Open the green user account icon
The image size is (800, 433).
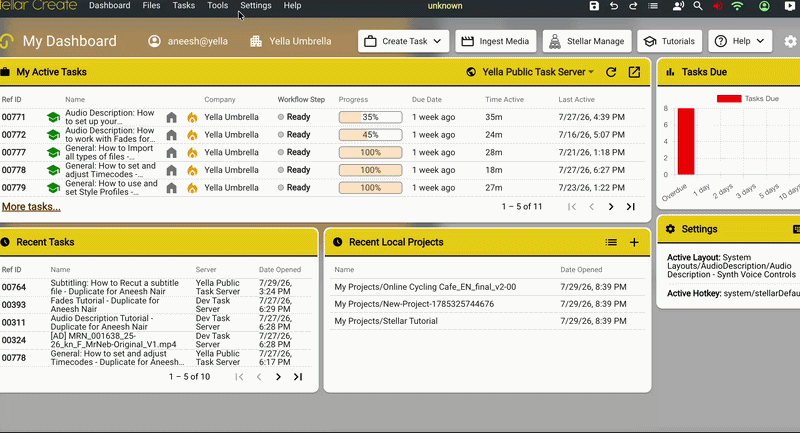click(764, 6)
